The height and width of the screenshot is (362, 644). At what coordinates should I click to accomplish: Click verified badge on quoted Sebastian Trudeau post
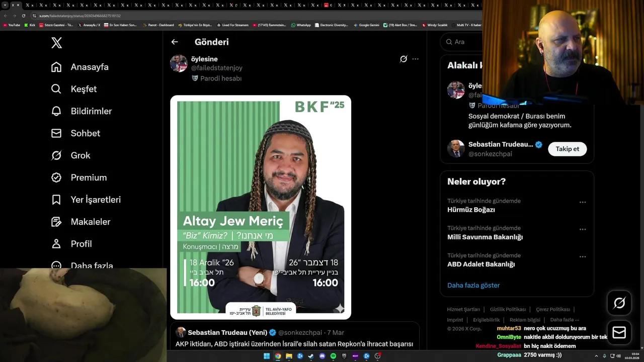click(273, 332)
